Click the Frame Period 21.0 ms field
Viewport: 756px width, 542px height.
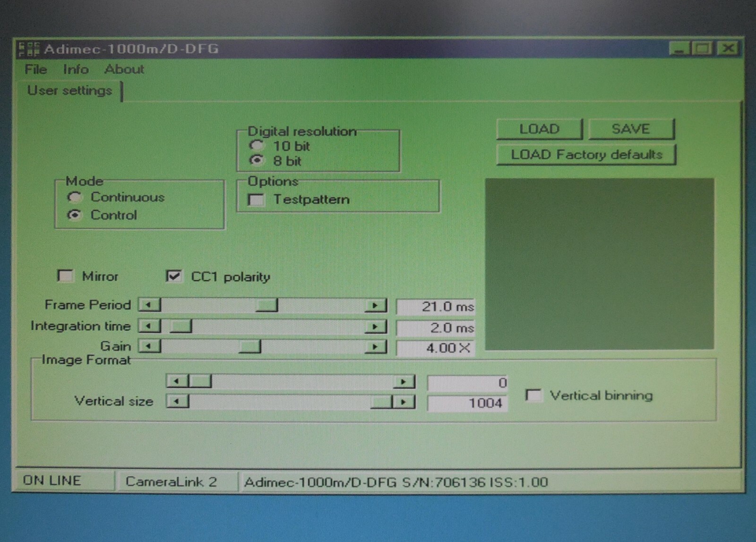click(435, 307)
